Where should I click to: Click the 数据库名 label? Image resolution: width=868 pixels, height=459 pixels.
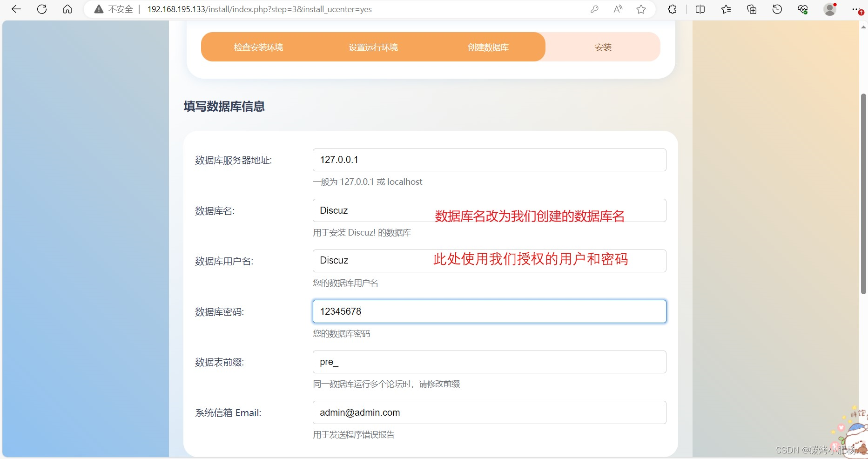pos(215,211)
